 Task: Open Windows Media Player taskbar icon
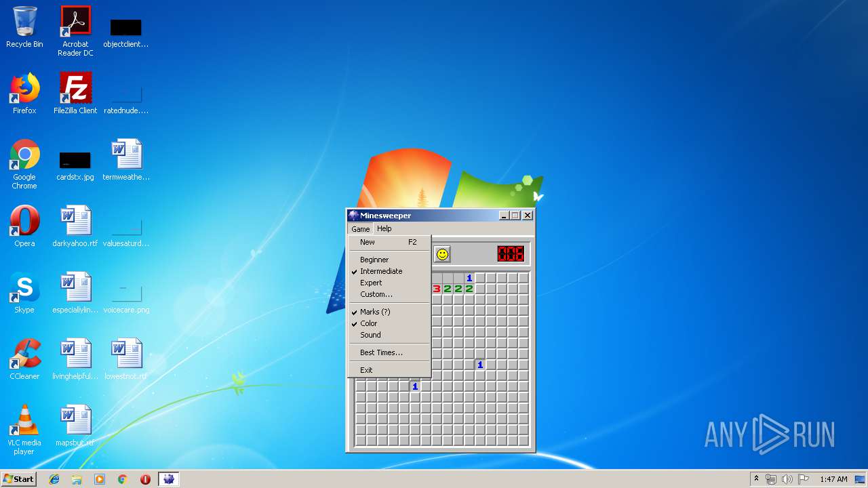tap(100, 479)
